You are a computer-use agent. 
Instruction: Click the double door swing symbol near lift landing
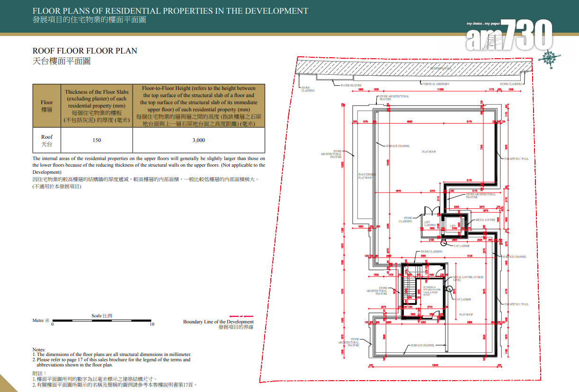coord(431,211)
